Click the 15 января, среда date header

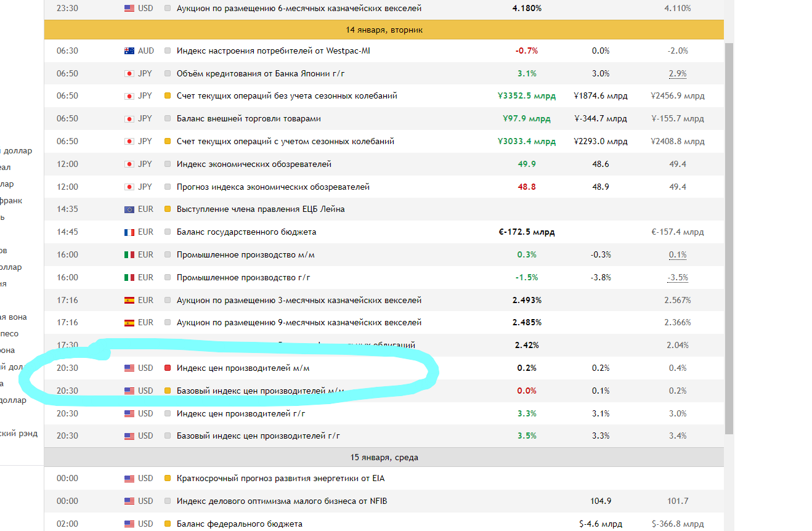pos(384,458)
